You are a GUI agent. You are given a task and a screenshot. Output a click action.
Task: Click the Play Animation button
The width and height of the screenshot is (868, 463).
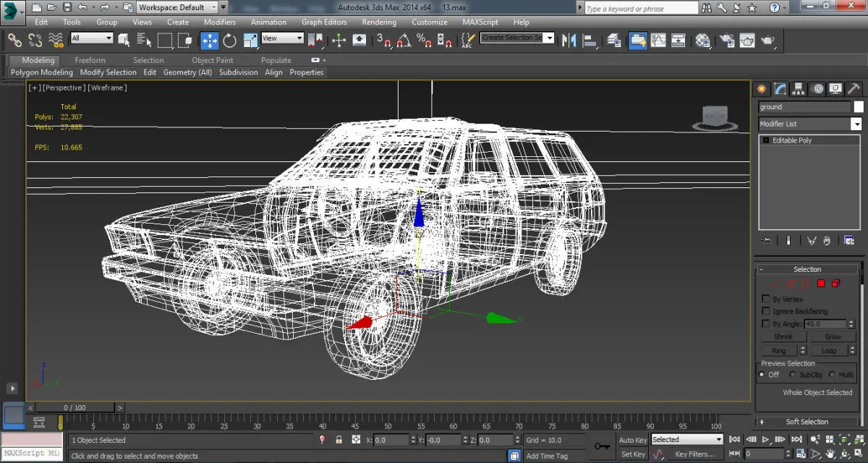(x=766, y=439)
